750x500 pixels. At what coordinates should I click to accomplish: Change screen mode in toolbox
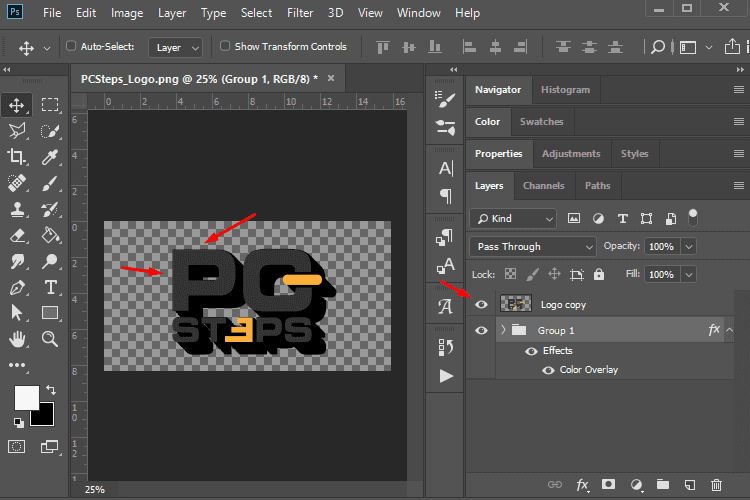click(50, 447)
